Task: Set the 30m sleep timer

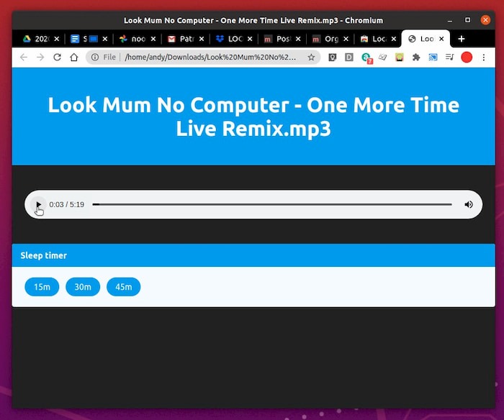Action: [83, 287]
